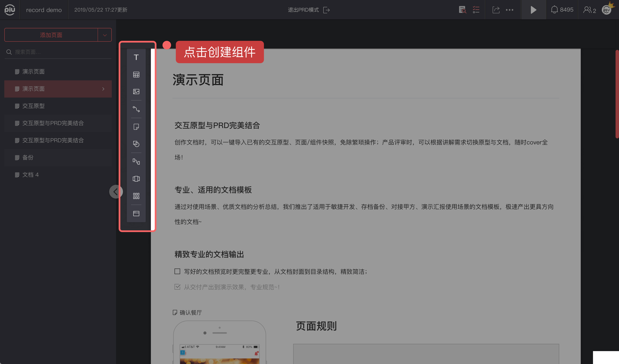
Task: Expand the highlighted 演示页面 entry
Action: coord(103,89)
